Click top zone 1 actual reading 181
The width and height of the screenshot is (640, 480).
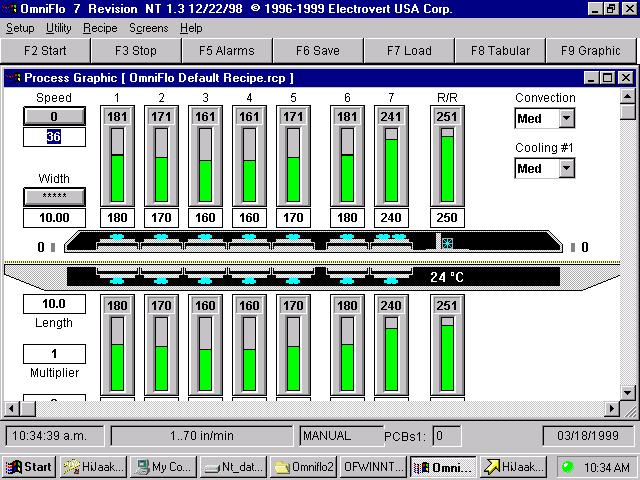click(117, 117)
